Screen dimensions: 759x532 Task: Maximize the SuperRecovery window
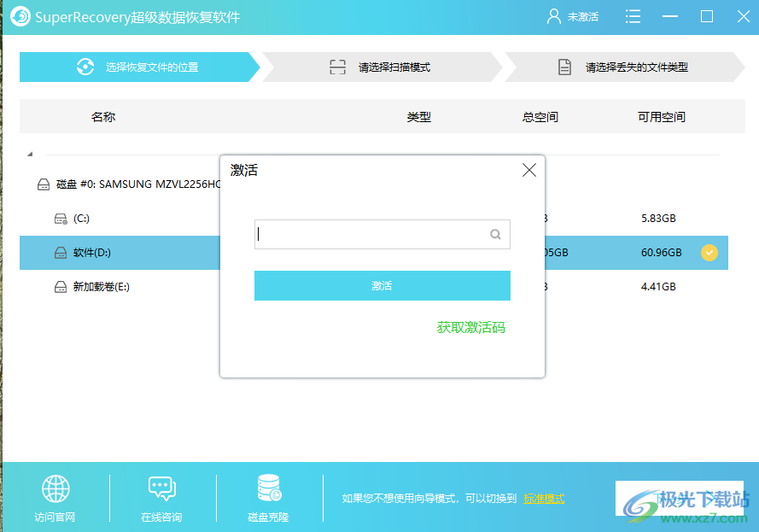[x=707, y=16]
